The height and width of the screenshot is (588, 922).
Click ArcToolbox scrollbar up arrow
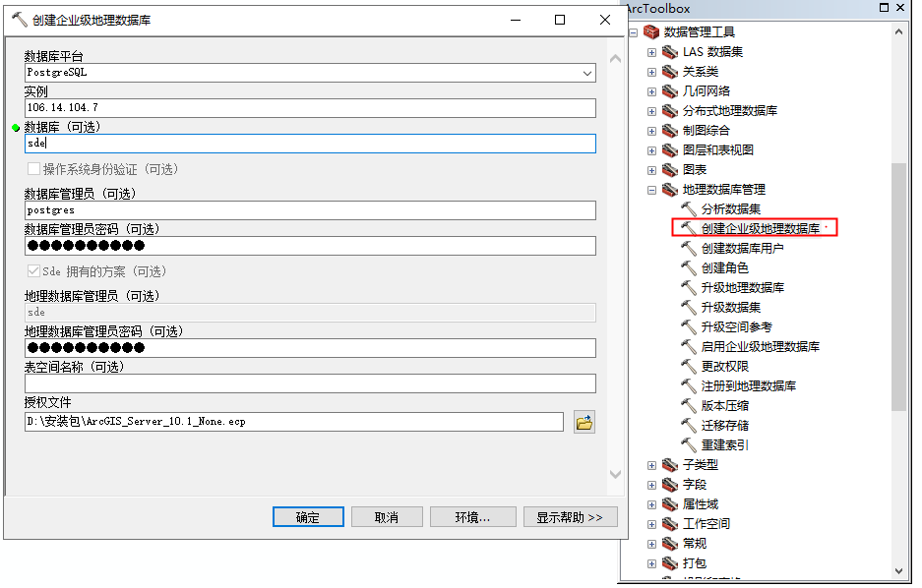(x=898, y=31)
